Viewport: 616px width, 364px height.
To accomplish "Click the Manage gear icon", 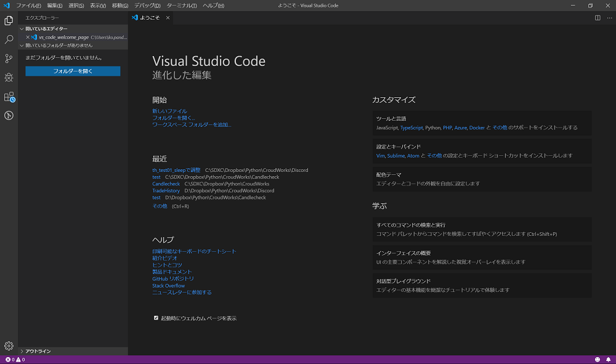I will point(9,346).
